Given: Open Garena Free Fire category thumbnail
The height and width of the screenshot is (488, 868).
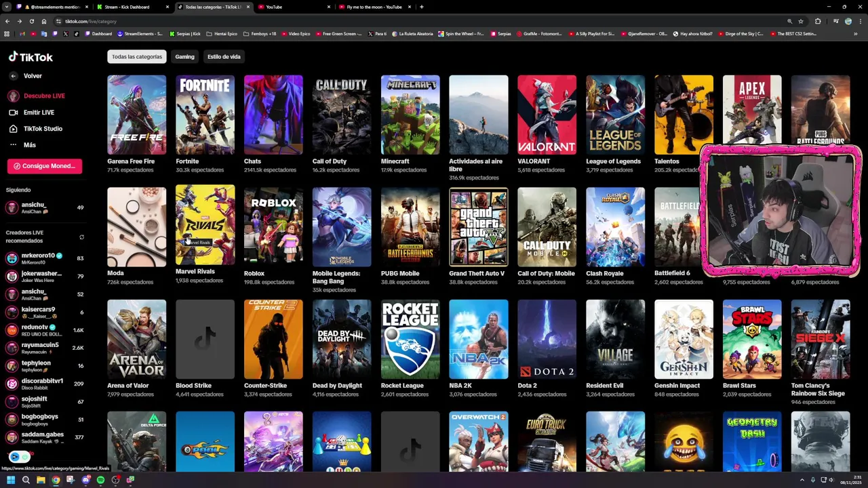Looking at the screenshot, I should pos(136,115).
